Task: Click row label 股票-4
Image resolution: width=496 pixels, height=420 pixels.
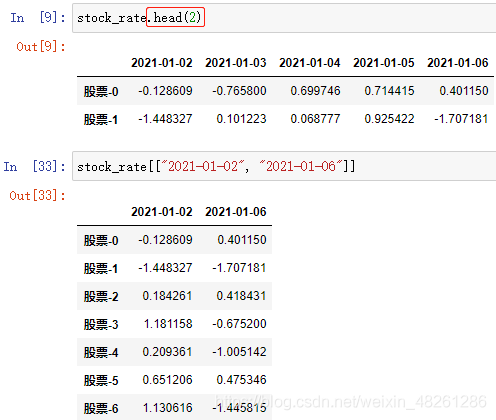Action: (x=101, y=352)
